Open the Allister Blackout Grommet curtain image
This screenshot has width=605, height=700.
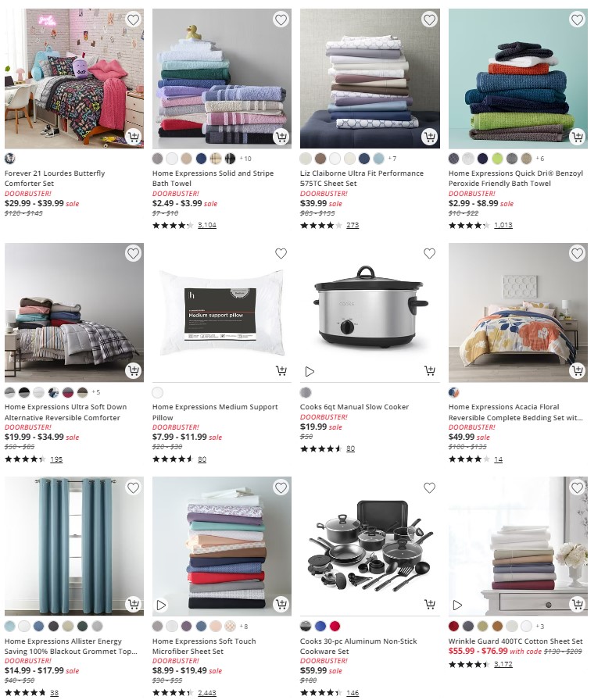(x=74, y=546)
